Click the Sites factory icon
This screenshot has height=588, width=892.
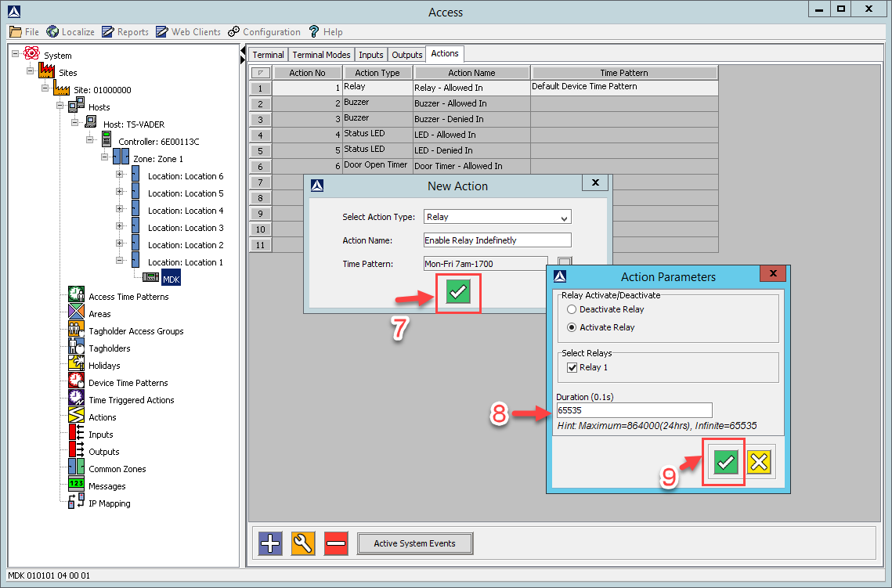pos(47,70)
